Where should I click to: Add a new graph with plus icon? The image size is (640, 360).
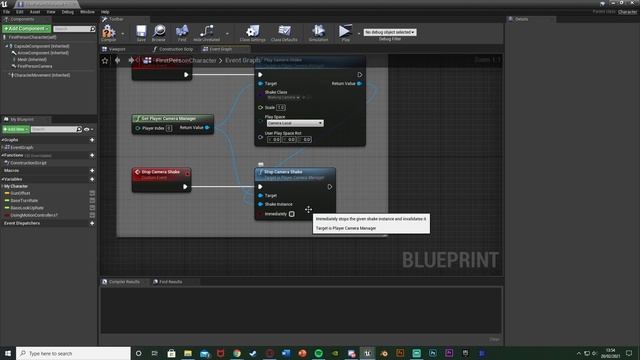92,140
